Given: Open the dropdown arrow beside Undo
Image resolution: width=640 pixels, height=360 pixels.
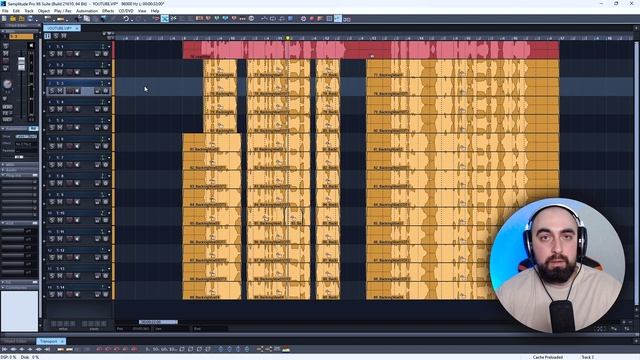Looking at the screenshot, I should 131,19.
